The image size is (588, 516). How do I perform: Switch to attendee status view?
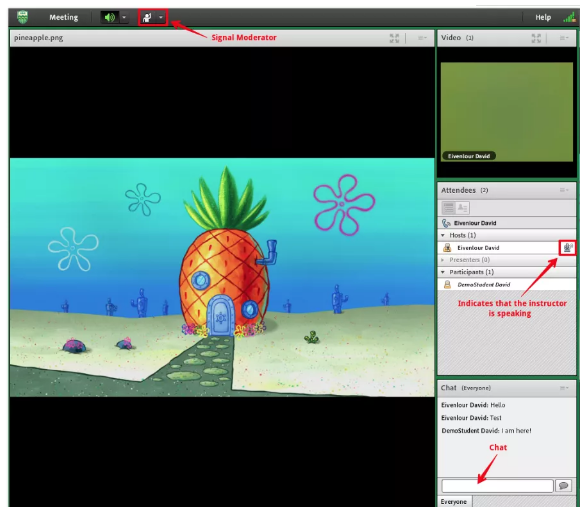tap(462, 207)
